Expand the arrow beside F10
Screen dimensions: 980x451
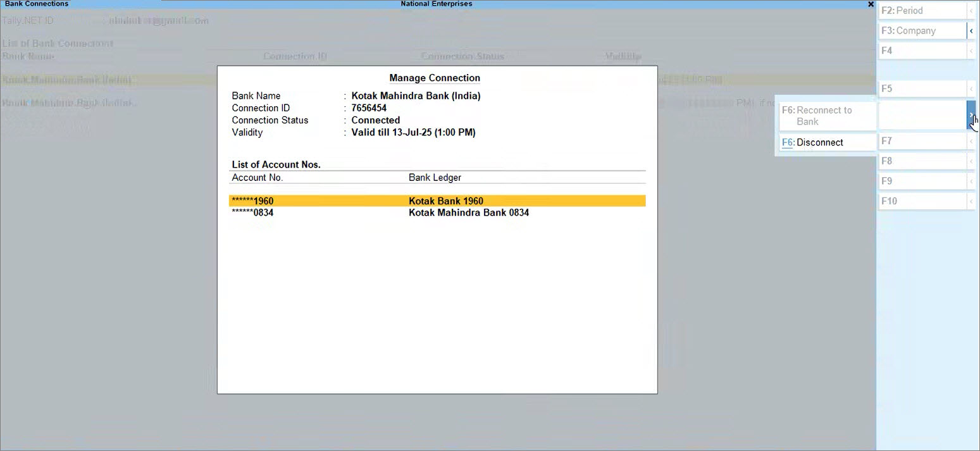click(971, 201)
